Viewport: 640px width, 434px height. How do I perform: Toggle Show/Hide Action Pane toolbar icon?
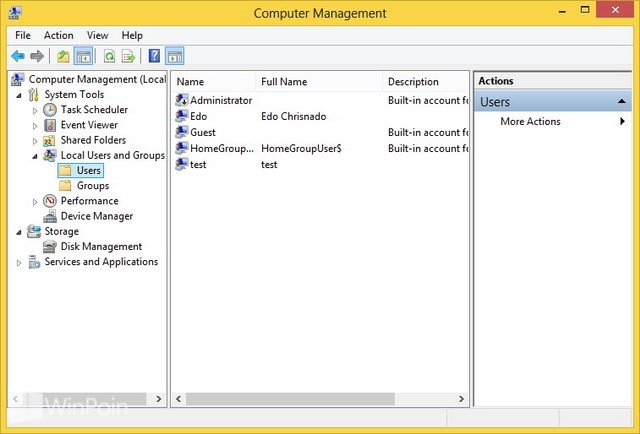pos(175,56)
